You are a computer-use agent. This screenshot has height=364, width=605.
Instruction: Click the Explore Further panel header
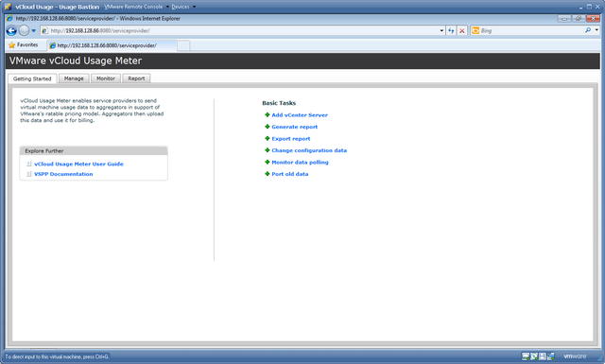(94, 151)
